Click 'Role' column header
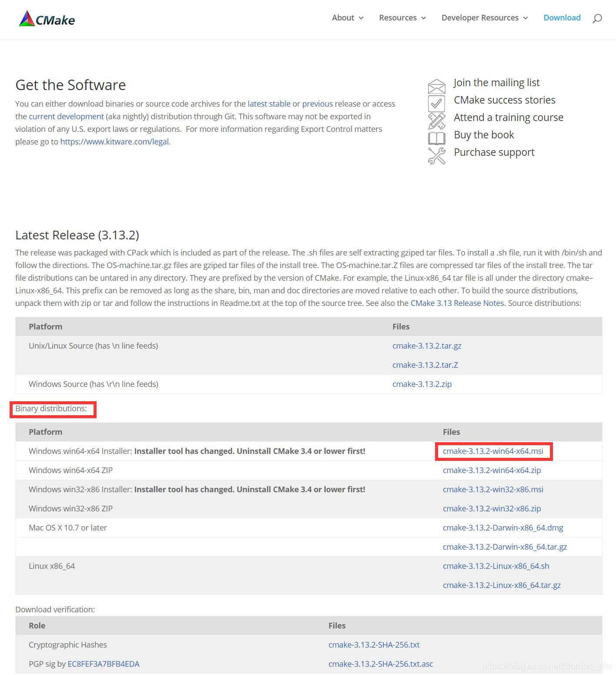Image resolution: width=616 pixels, height=675 pixels. coord(37,626)
